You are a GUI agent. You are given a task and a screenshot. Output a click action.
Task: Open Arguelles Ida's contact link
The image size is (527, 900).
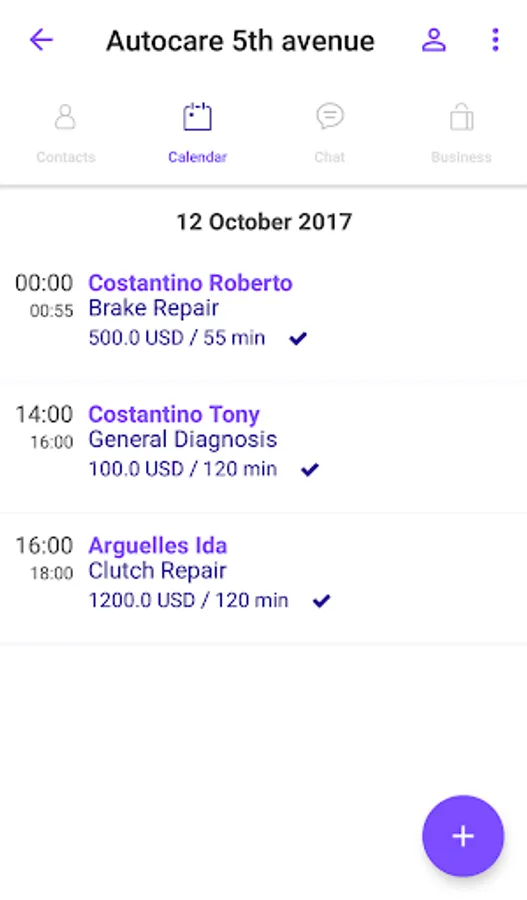tap(158, 546)
